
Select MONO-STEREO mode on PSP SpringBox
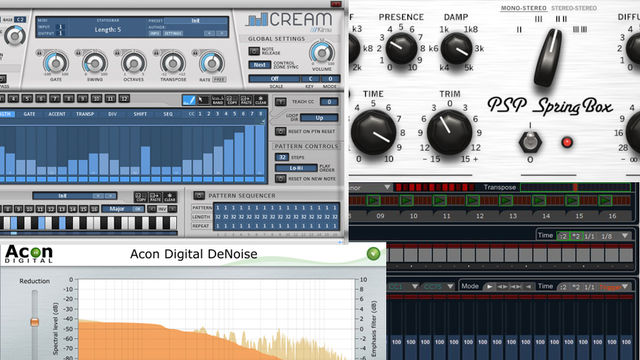tap(524, 8)
